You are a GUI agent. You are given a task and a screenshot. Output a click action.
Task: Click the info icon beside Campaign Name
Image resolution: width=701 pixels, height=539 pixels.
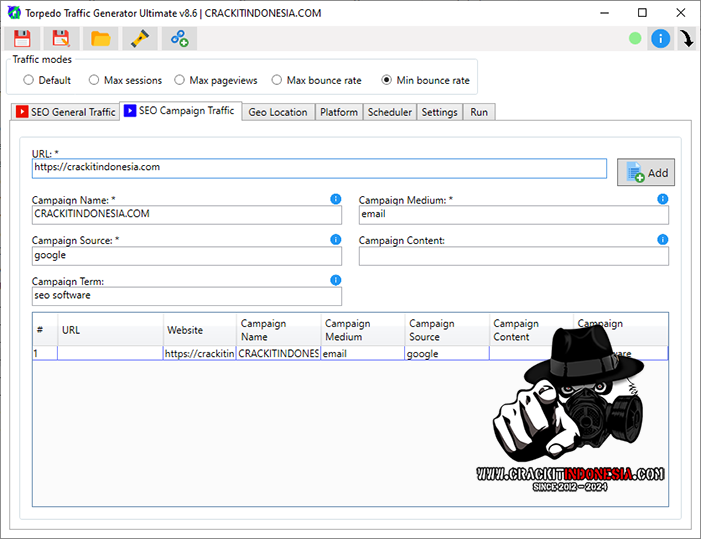pos(335,199)
